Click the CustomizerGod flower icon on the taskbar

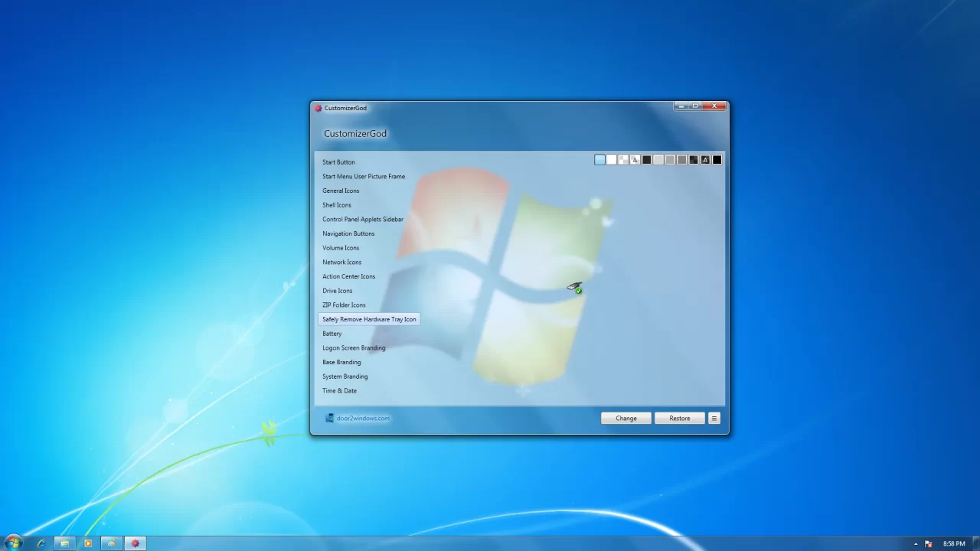(x=135, y=543)
